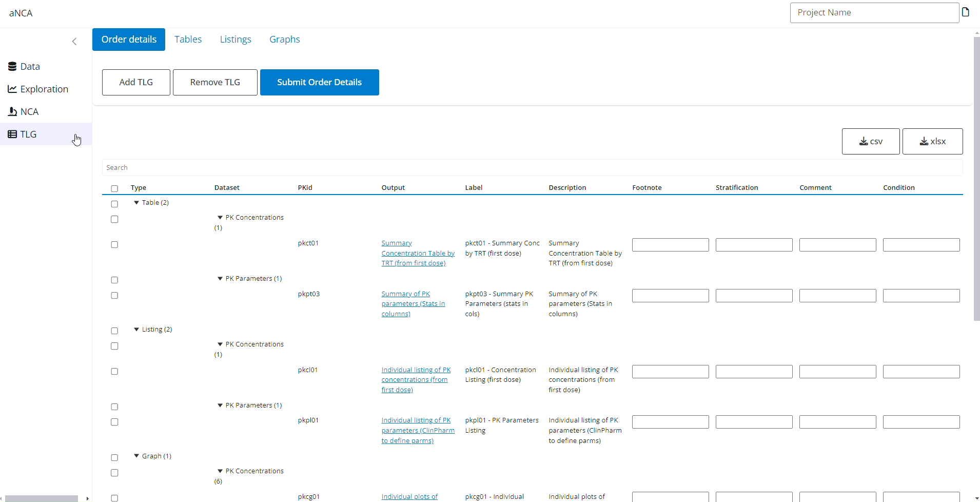Screen dimensions: 980x502
Task: Open the Data section in sidebar
Action: (29, 66)
